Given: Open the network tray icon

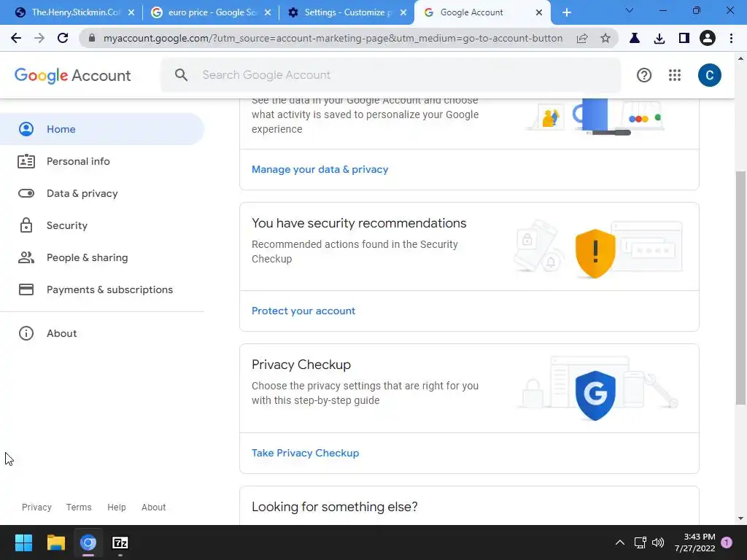Looking at the screenshot, I should click(640, 542).
